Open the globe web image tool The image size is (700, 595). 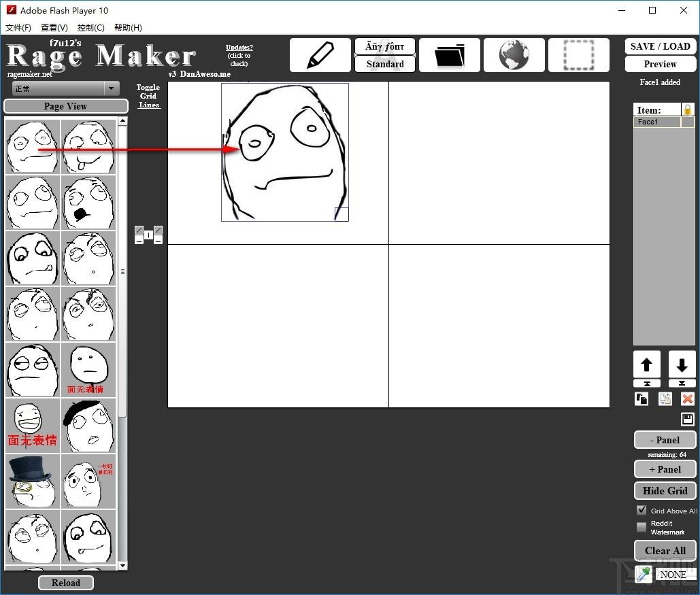[514, 55]
